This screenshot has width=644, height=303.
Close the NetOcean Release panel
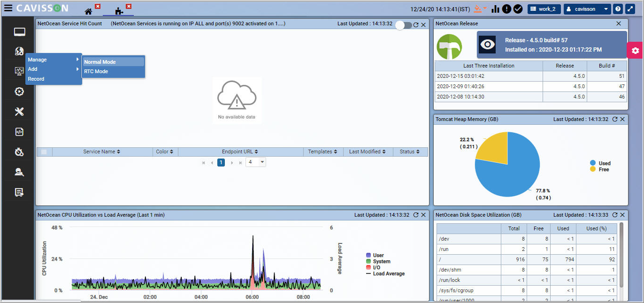pyautogui.click(x=619, y=23)
